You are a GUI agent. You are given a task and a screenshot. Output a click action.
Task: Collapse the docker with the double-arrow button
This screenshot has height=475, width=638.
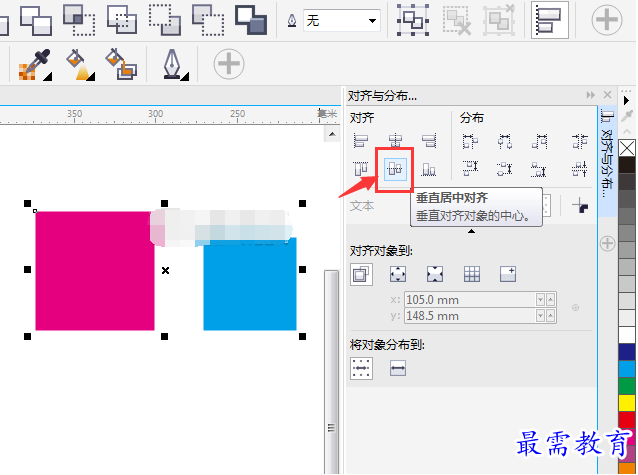point(590,95)
